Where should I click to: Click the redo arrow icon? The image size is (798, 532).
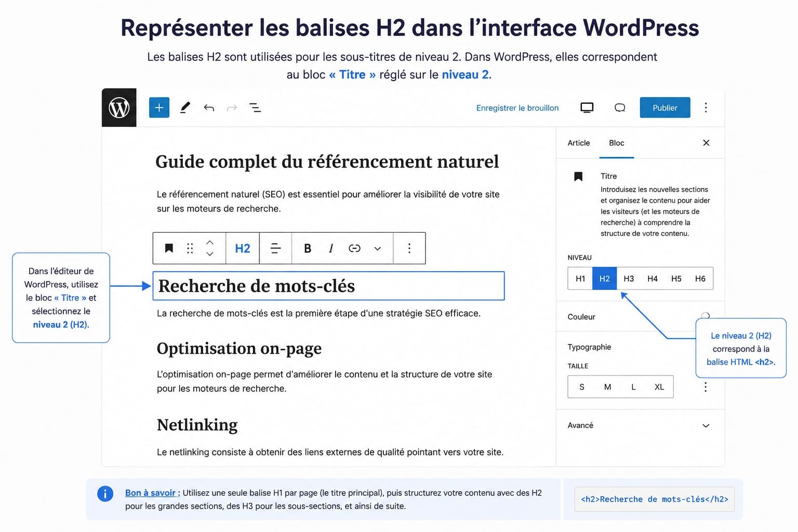[232, 108]
